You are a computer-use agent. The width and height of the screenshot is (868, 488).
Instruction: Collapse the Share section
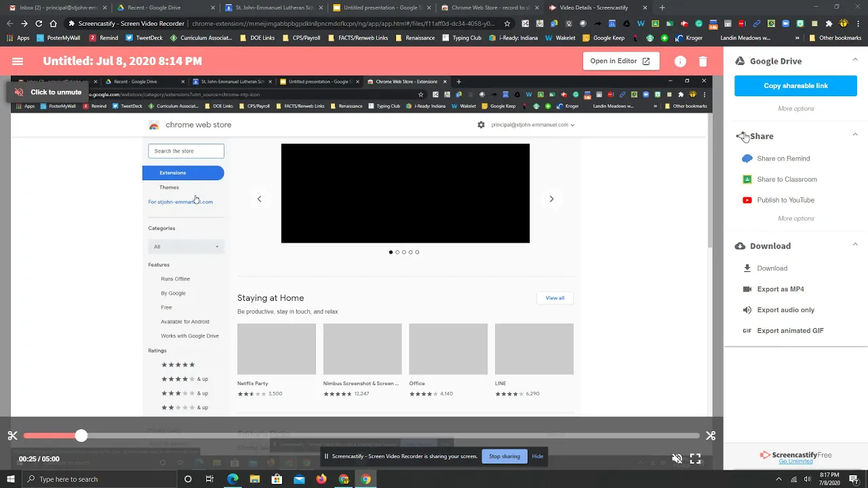click(x=855, y=136)
